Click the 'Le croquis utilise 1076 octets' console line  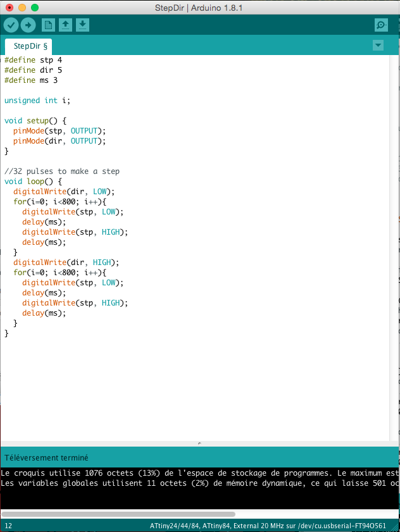click(x=199, y=473)
